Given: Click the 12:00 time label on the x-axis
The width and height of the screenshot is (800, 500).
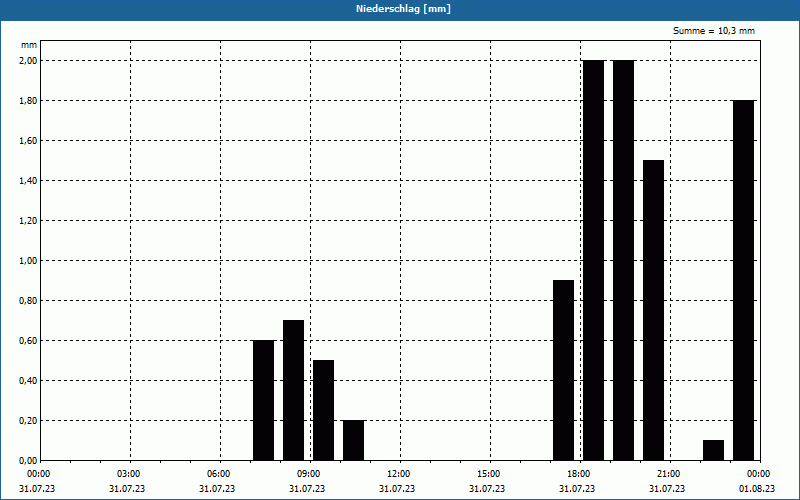Looking at the screenshot, I should click(400, 474).
